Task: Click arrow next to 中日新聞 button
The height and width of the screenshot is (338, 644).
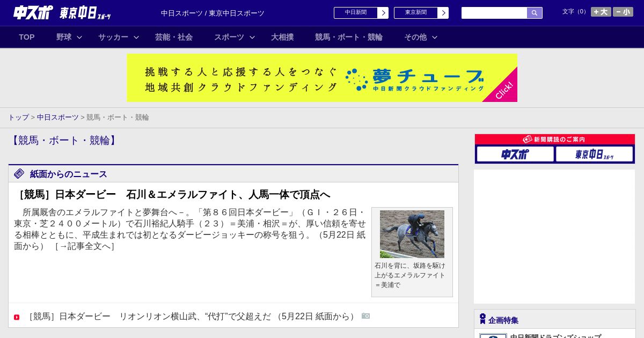Action: click(383, 13)
